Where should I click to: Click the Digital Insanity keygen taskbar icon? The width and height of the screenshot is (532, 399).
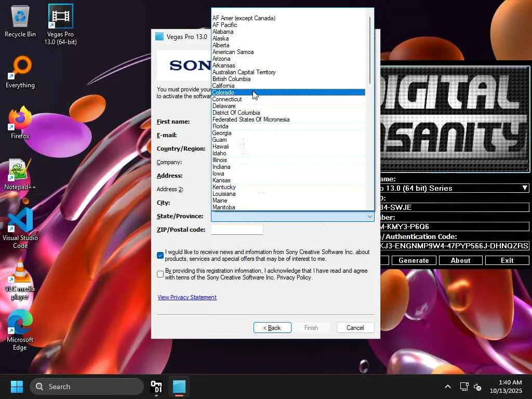coord(156,387)
